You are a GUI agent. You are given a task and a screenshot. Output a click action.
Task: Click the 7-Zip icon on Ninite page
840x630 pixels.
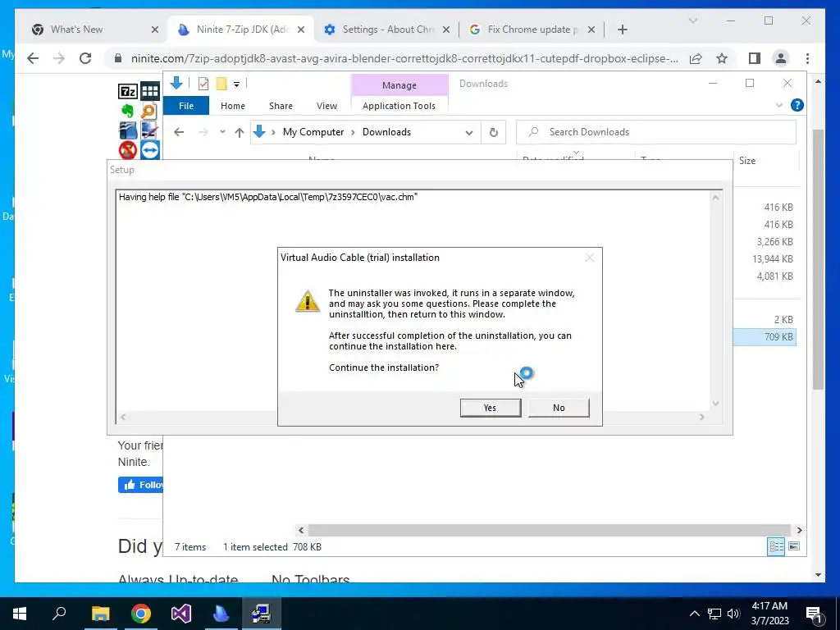click(x=127, y=92)
